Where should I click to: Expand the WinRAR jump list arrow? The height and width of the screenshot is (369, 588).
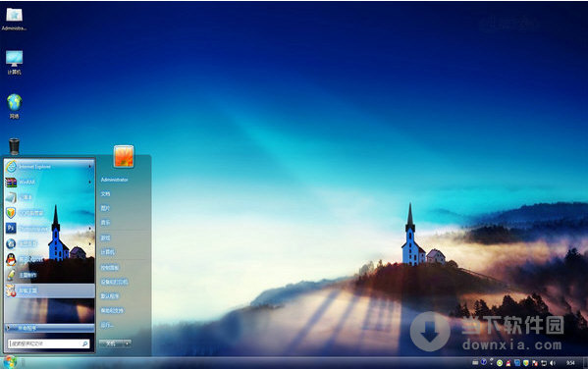pyautogui.click(x=90, y=183)
